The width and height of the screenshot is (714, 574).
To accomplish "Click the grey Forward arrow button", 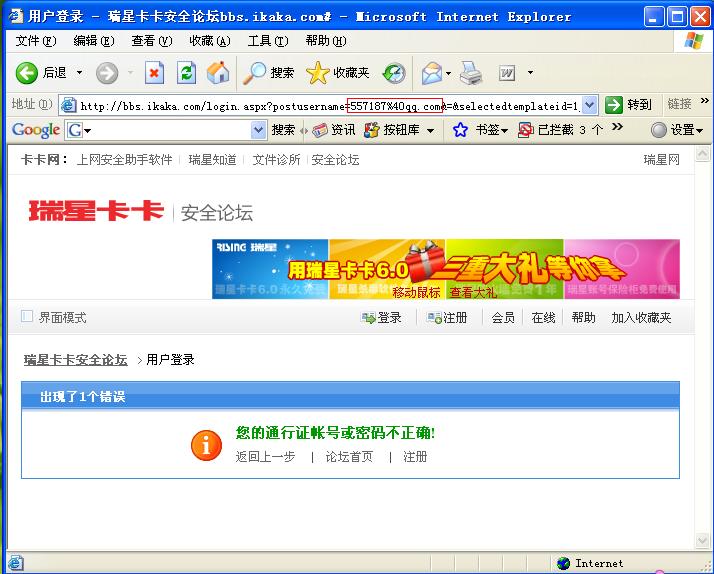I will pos(107,73).
